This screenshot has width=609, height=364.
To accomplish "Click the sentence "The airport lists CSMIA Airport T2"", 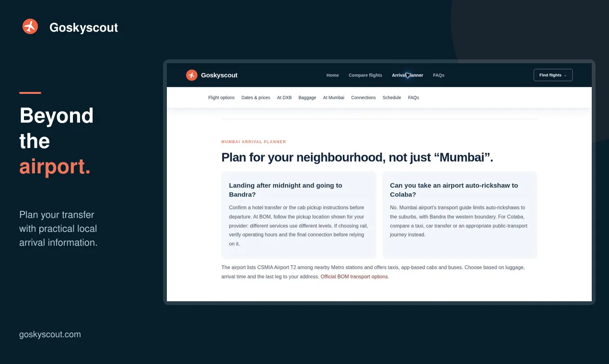I will click(x=373, y=272).
